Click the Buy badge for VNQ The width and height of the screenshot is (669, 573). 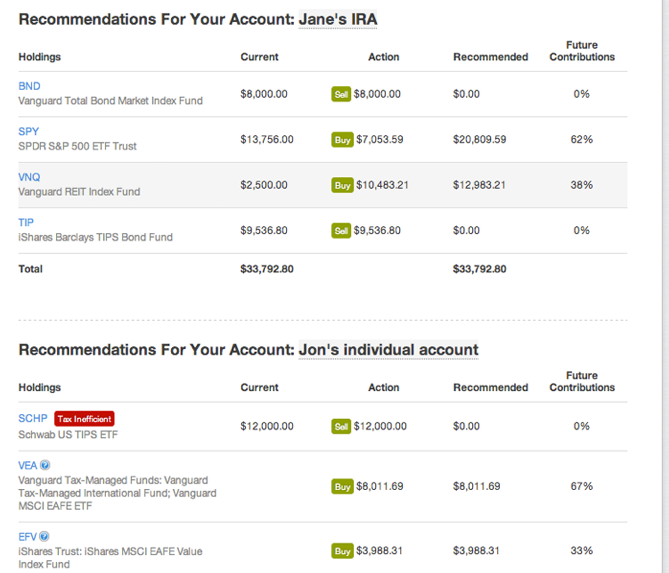(x=342, y=185)
